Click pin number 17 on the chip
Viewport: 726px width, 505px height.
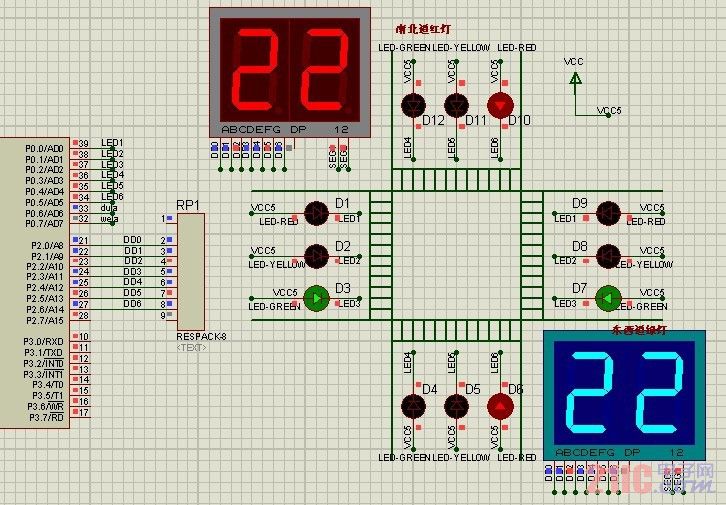coord(83,412)
